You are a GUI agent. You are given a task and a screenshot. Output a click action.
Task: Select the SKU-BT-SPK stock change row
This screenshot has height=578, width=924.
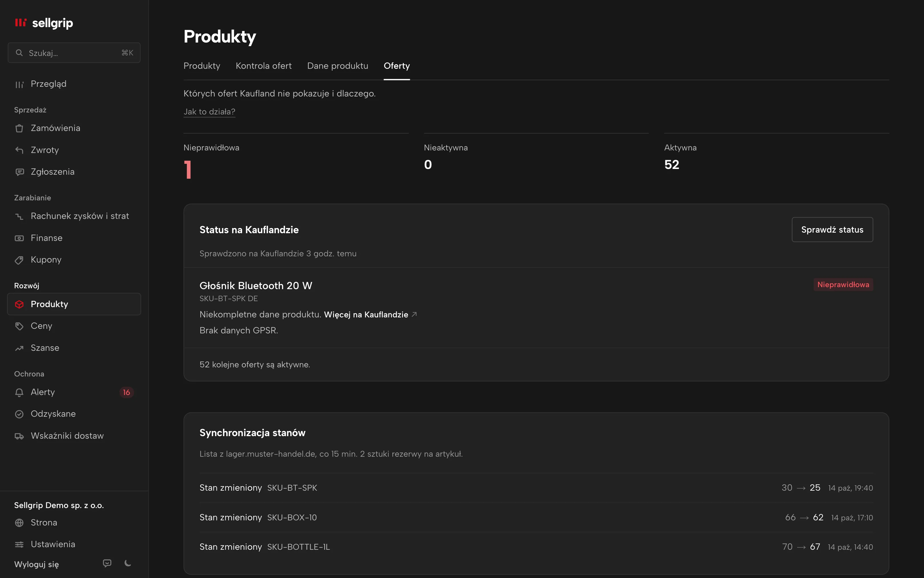point(536,488)
